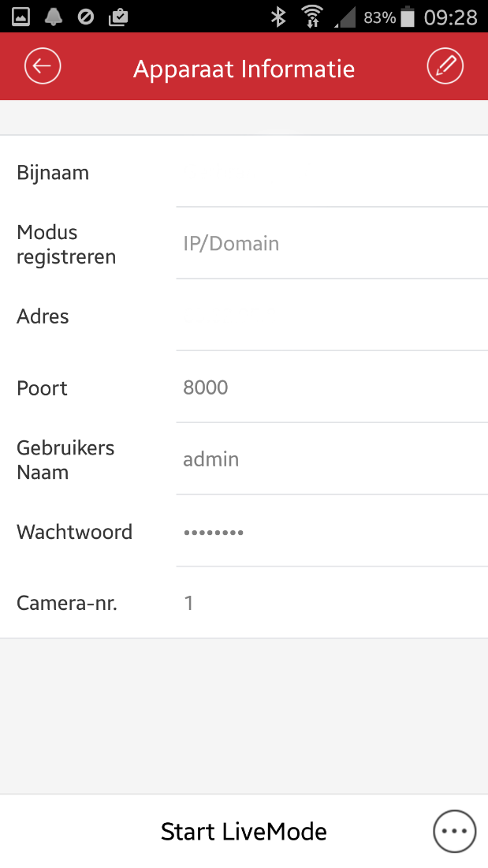
Task: Select the Bijnaam field
Action: pos(332,172)
